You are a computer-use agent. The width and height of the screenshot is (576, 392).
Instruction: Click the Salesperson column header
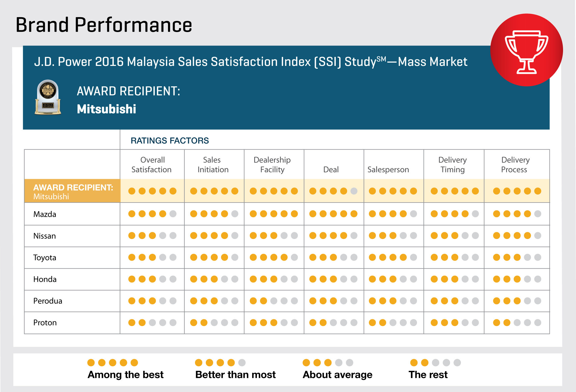tap(388, 169)
